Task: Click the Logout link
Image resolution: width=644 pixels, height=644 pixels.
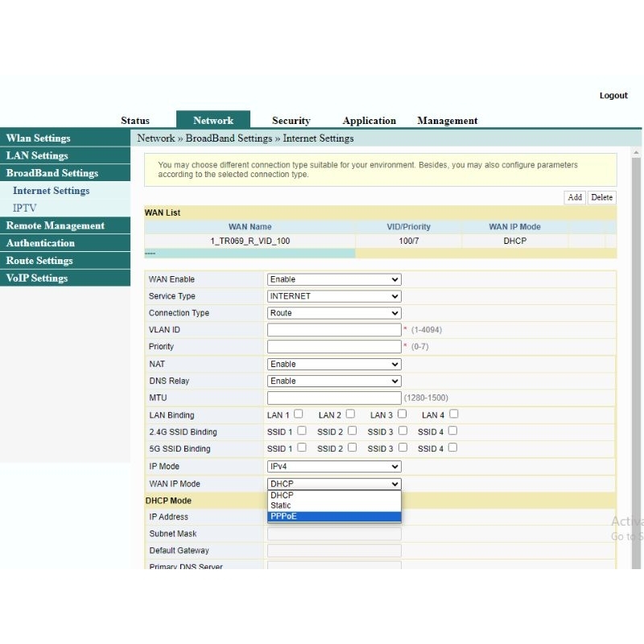Action: (613, 96)
